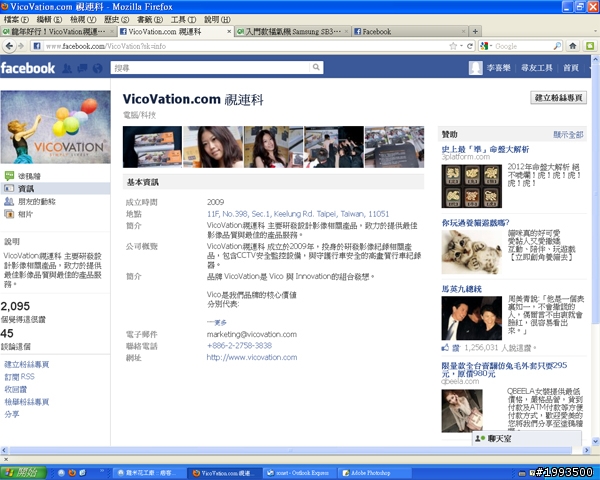Viewport: 600px width, 480px height.
Task: Open the 書籤 (B) menu
Action: click(x=150, y=20)
